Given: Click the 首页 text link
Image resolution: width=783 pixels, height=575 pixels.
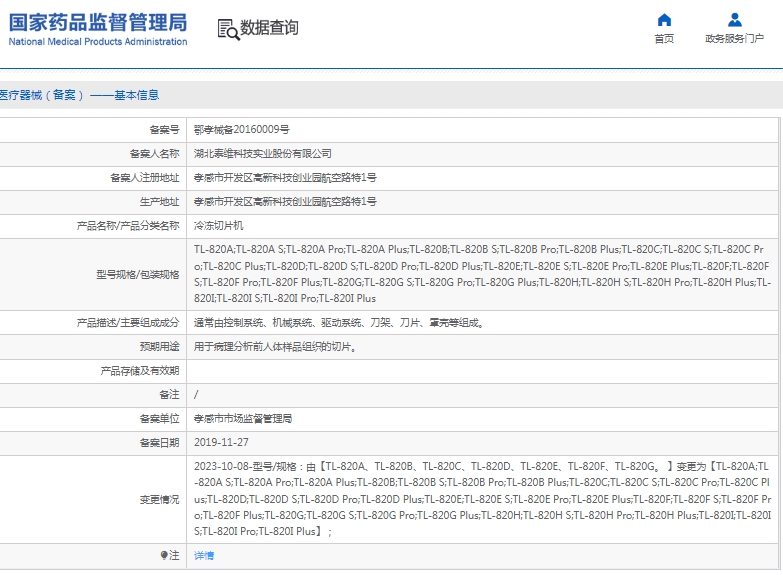Looking at the screenshot, I should click(x=664, y=38).
